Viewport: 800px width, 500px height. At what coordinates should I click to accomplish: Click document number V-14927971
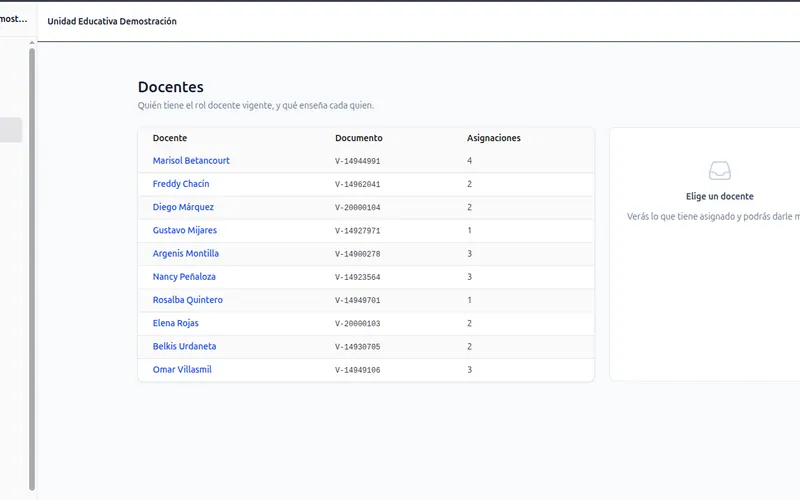pos(357,231)
